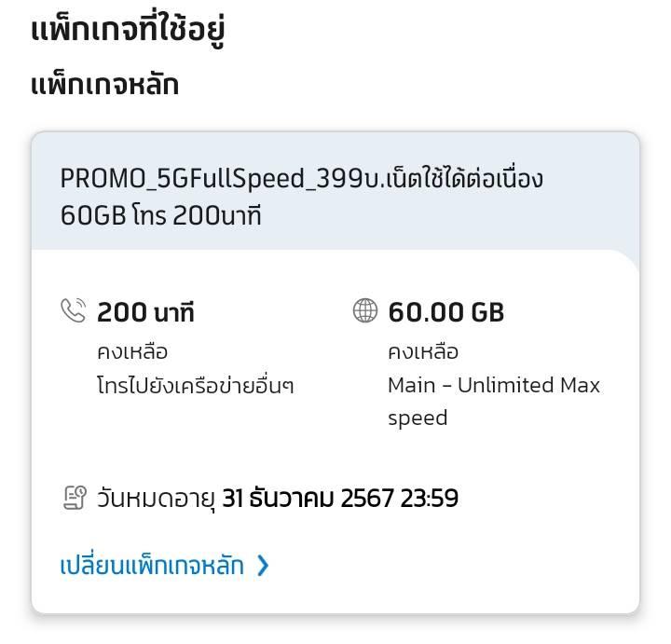The image size is (671, 644).
Task: Open the เปลี่ยนแพ็กเกจหลัก link
Action: [152, 565]
